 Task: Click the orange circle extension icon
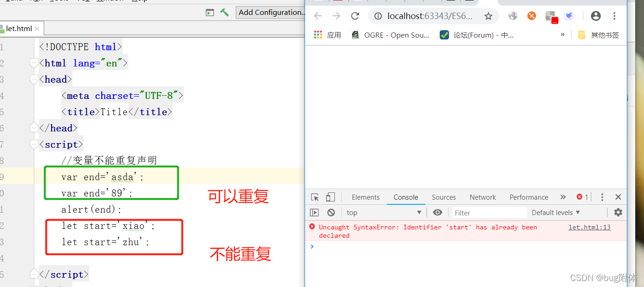[532, 16]
